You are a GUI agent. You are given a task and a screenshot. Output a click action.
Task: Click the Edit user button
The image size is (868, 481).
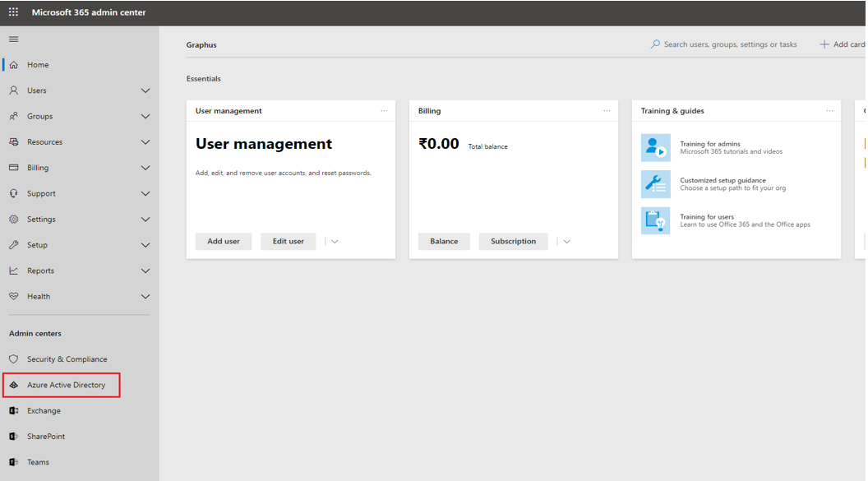[289, 242]
